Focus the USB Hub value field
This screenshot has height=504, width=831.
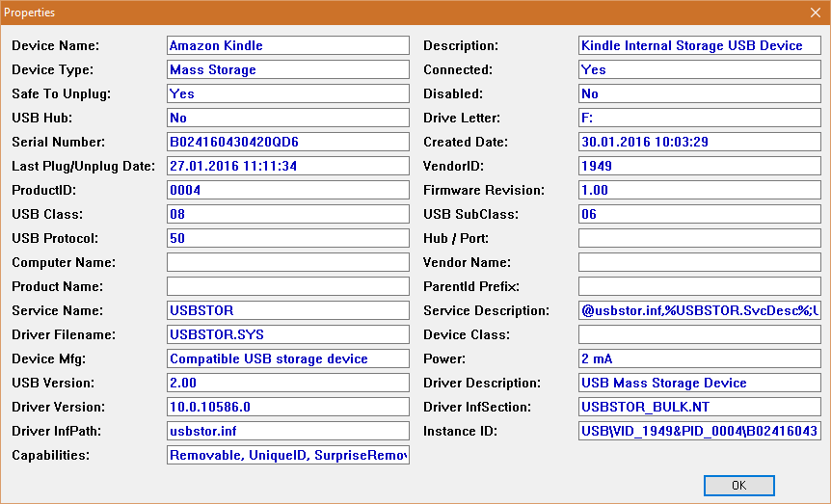click(x=288, y=118)
